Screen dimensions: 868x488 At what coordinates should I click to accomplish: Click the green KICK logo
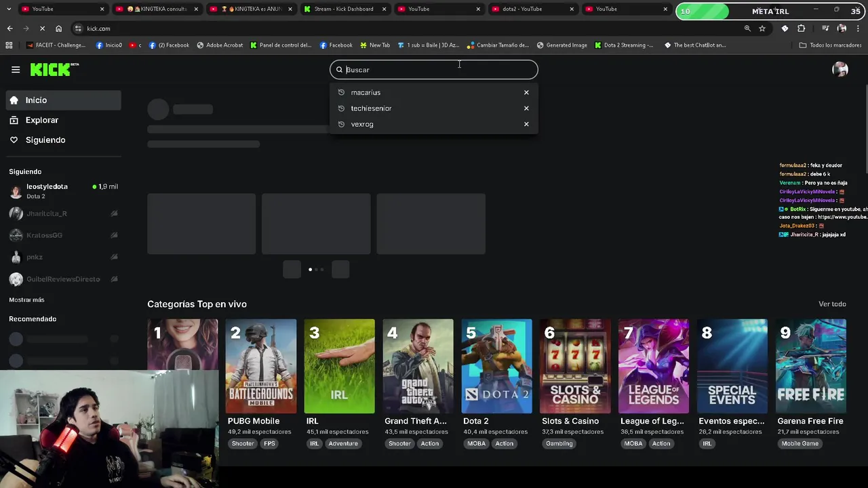54,69
